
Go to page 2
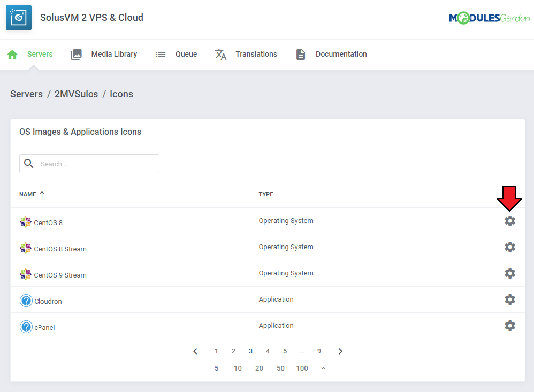pos(234,351)
